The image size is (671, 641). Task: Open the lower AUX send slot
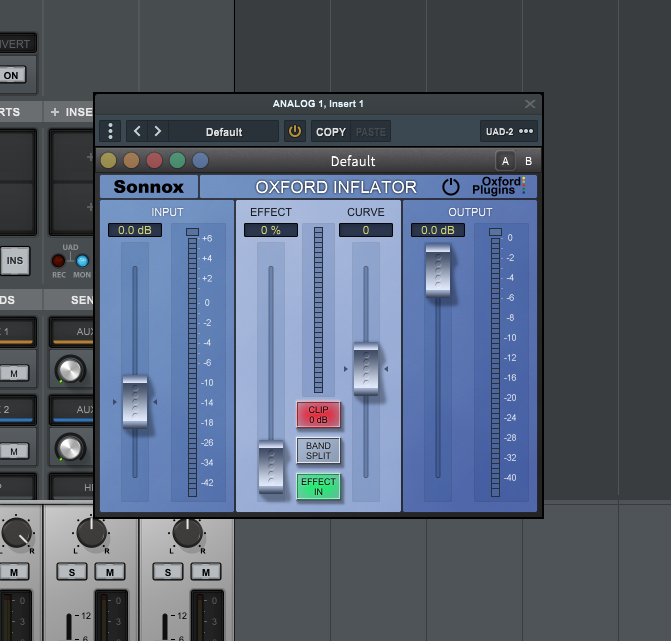[72, 410]
